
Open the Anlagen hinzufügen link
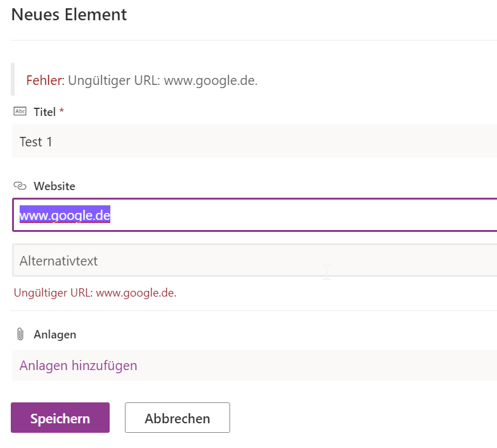[78, 366]
